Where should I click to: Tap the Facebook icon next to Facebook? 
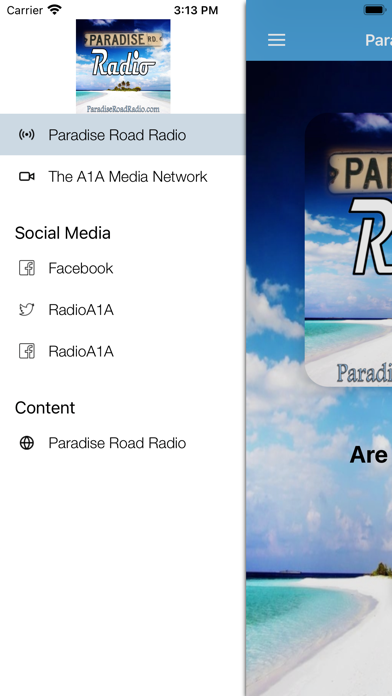tap(27, 268)
